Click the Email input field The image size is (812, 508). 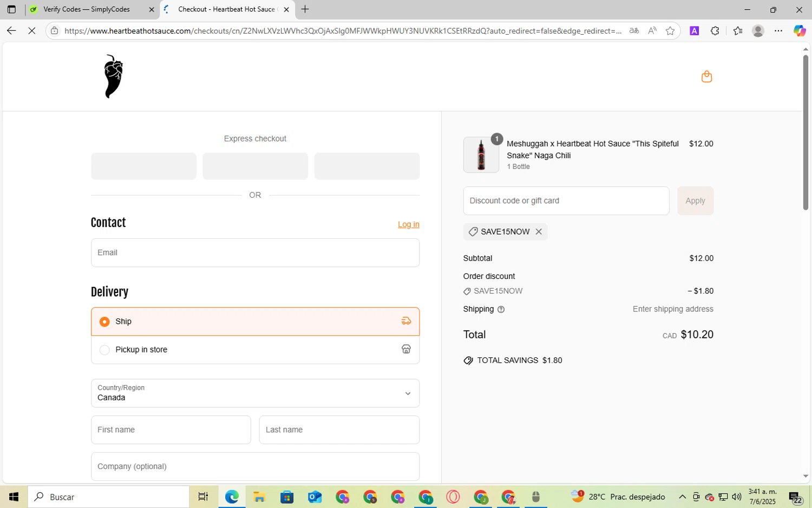tap(255, 252)
